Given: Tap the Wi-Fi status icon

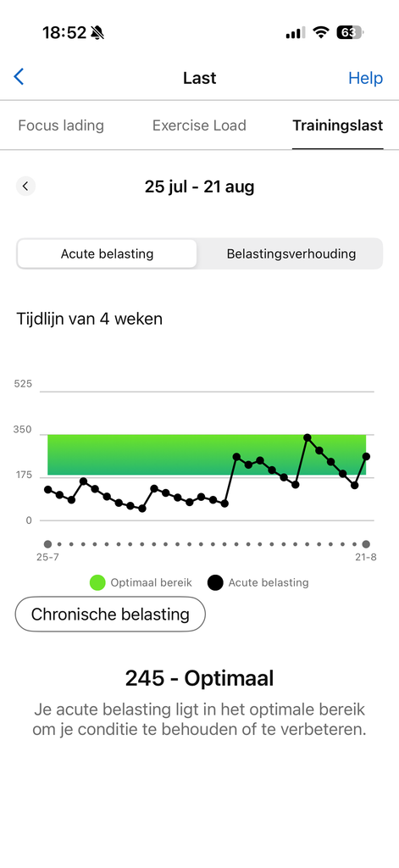Looking at the screenshot, I should [320, 33].
